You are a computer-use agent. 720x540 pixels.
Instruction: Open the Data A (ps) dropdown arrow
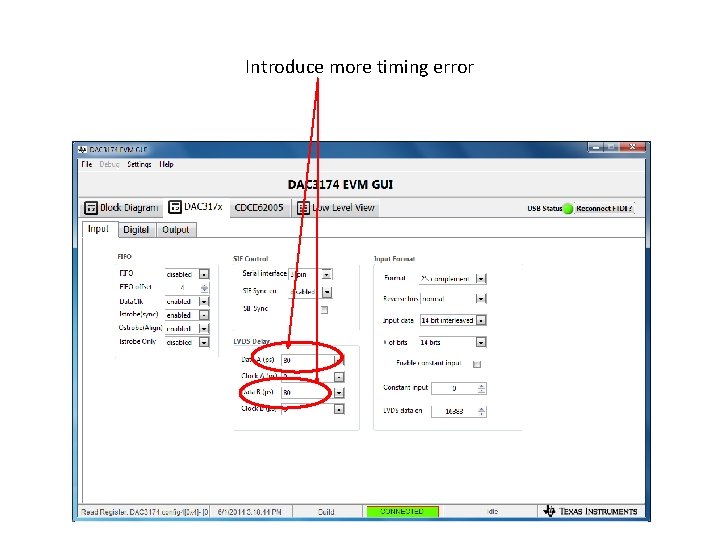tap(338, 360)
